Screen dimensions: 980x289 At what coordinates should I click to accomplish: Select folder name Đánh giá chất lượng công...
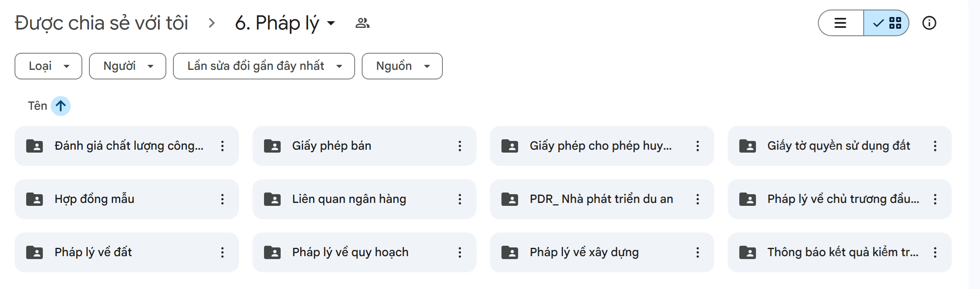click(129, 146)
